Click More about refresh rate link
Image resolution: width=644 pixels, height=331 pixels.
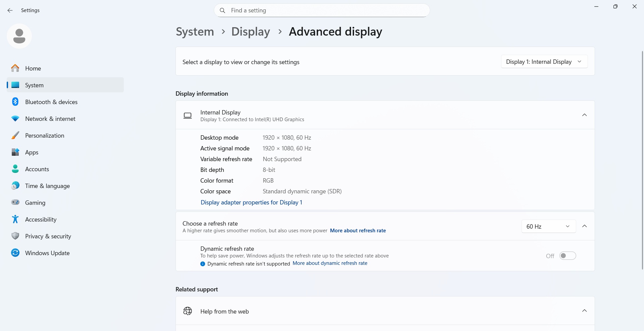pyautogui.click(x=358, y=231)
